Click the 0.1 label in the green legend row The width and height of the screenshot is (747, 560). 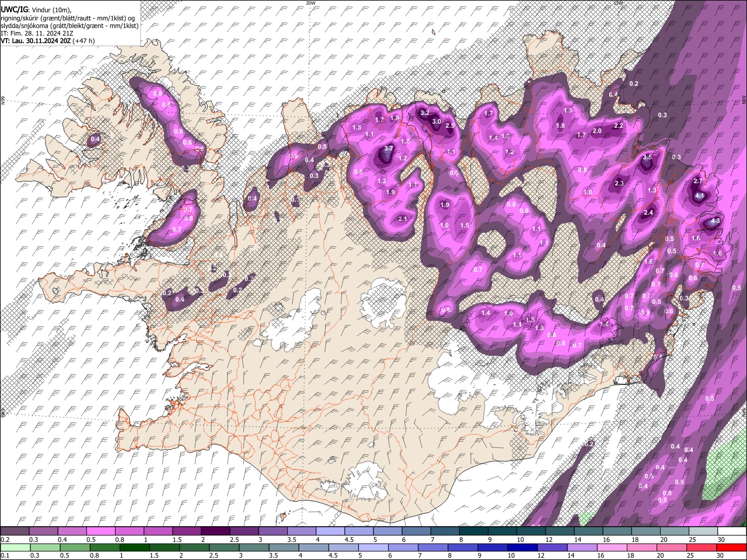(4, 555)
